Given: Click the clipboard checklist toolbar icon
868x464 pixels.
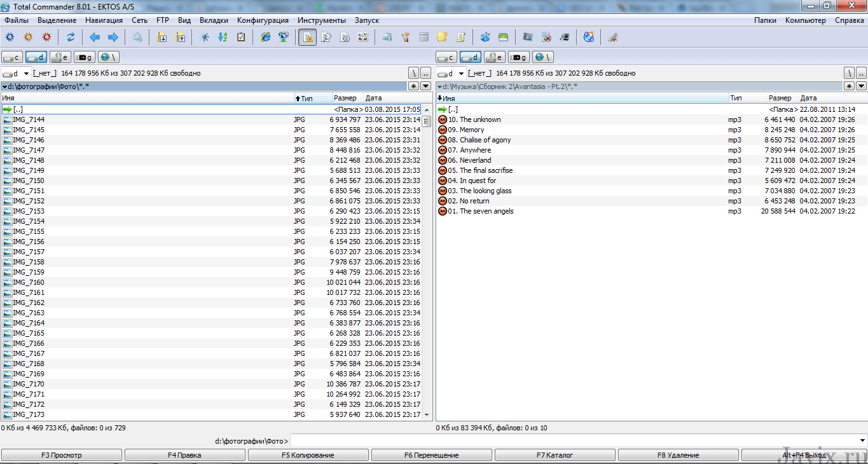Looking at the screenshot, I should [x=241, y=37].
